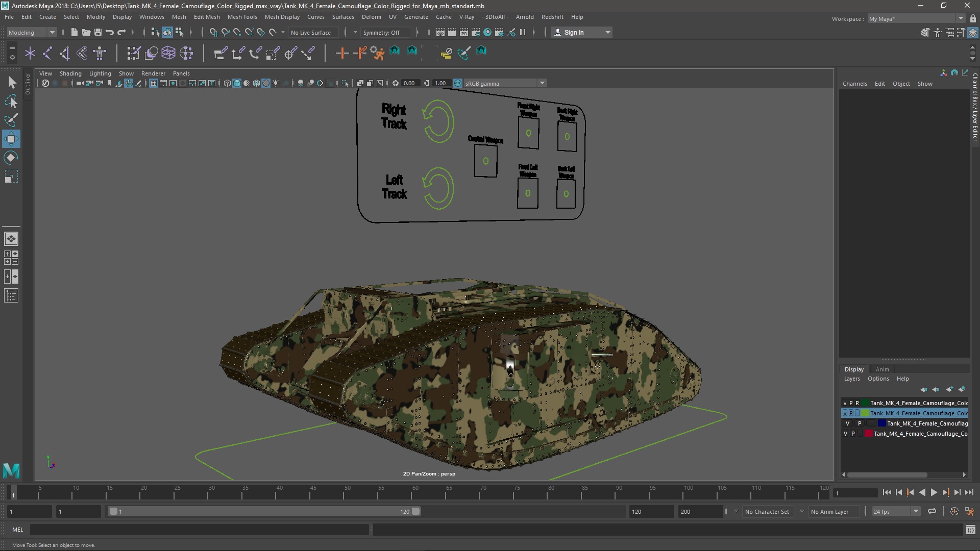
Task: Toggle smooth shade all in viewport
Action: pyautogui.click(x=237, y=83)
